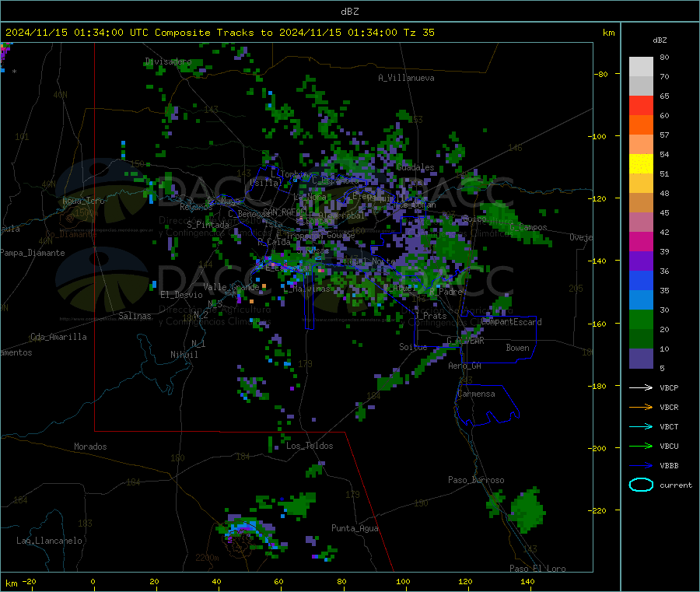Click the 'Lag.Llancanelo' map label

click(x=49, y=541)
